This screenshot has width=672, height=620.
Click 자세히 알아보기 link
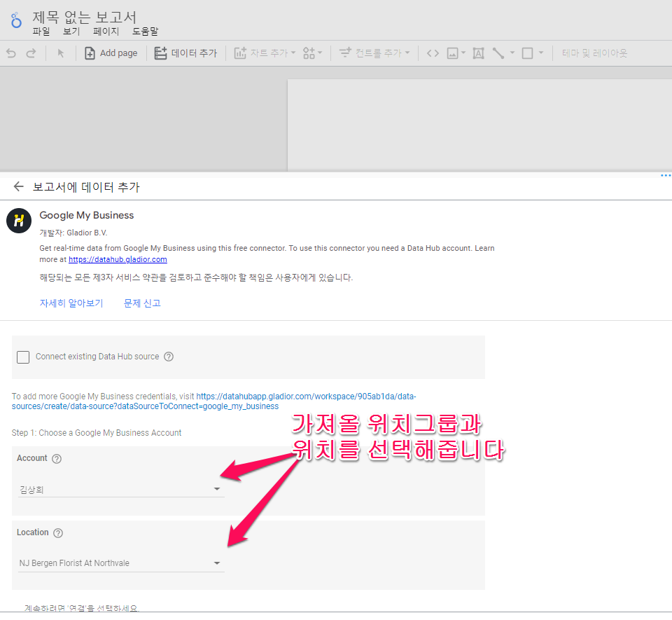71,303
